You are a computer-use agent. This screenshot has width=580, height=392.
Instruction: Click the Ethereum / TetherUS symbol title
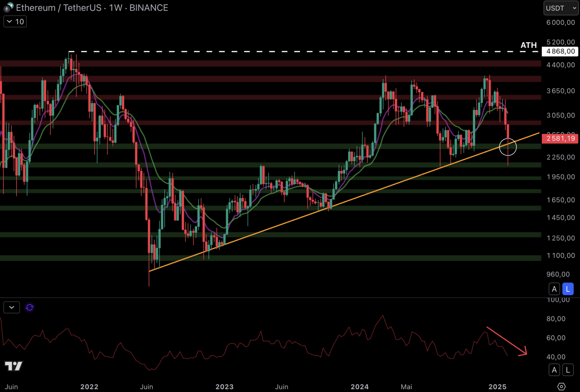[59, 8]
